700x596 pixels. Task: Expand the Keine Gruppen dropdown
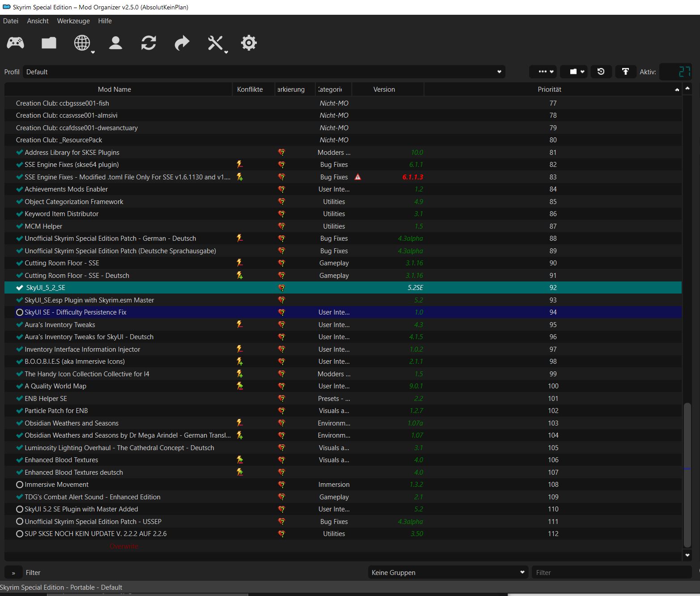(x=447, y=573)
